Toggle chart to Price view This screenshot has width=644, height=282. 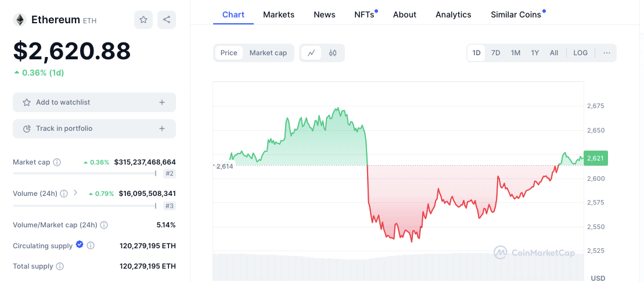point(229,53)
